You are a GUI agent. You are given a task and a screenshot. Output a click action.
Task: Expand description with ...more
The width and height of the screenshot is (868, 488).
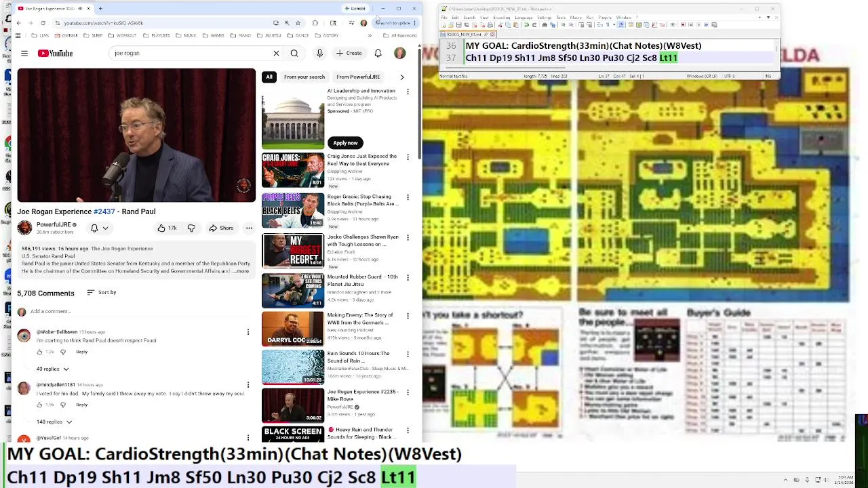click(x=241, y=271)
